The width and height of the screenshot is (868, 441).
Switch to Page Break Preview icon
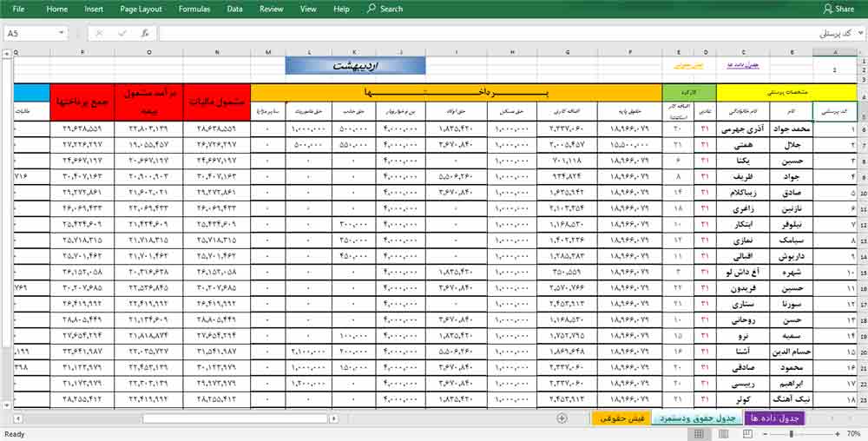click(750, 434)
